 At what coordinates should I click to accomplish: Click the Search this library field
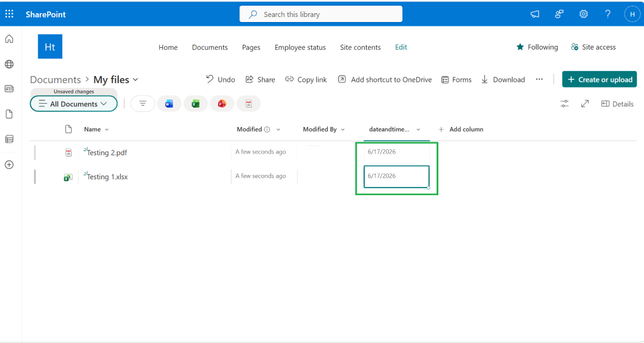[321, 14]
